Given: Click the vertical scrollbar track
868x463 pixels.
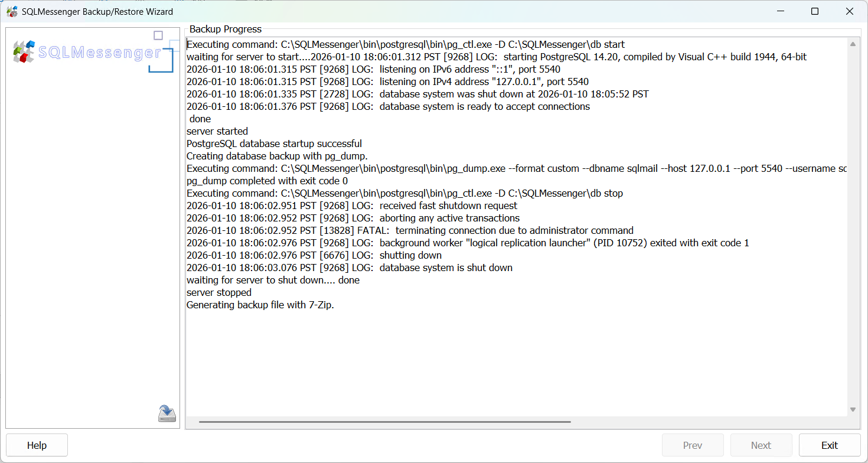Looking at the screenshot, I should (x=852, y=236).
